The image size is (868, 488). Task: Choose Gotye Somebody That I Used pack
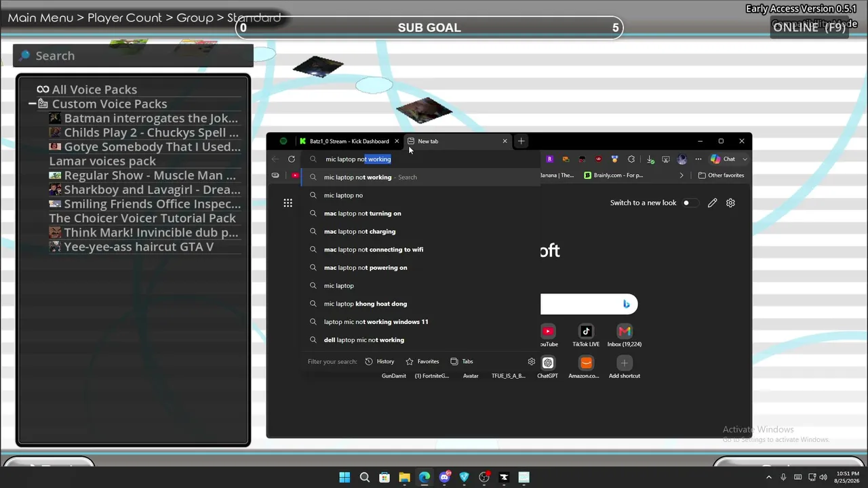(144, 146)
